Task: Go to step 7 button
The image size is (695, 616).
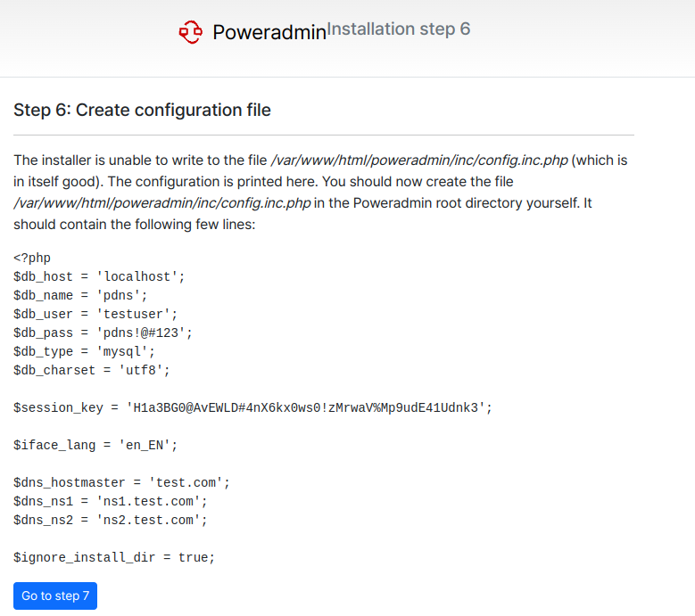Action: coord(55,595)
